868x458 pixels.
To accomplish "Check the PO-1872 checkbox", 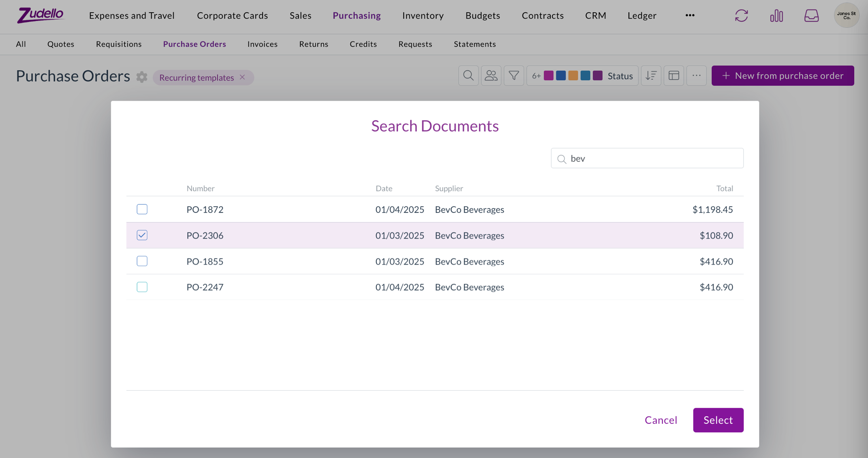I will tap(142, 209).
